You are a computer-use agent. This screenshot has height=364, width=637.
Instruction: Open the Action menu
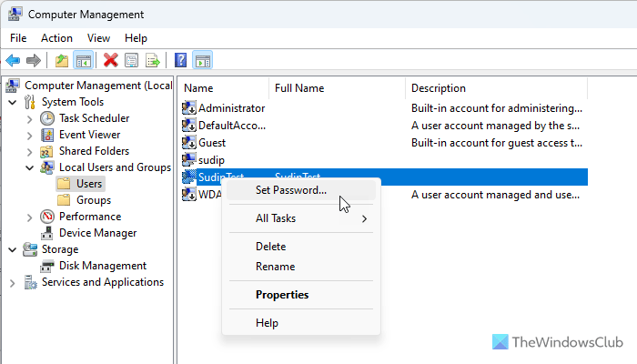(56, 38)
